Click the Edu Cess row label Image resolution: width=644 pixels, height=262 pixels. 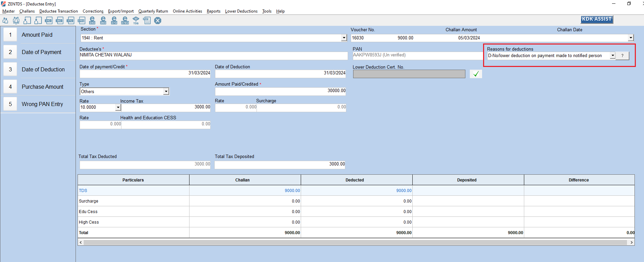[x=88, y=212]
